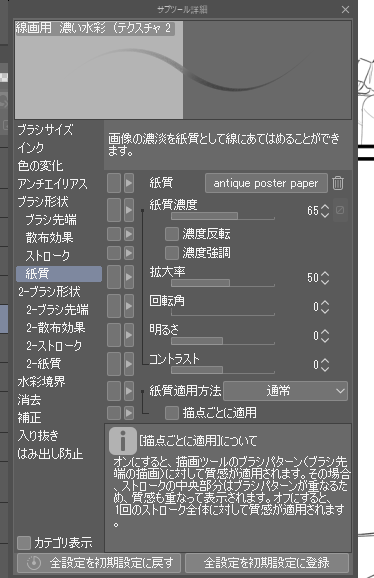The height and width of the screenshot is (578, 374).
Task: Delete paper texture with trash icon
Action: pyautogui.click(x=338, y=183)
